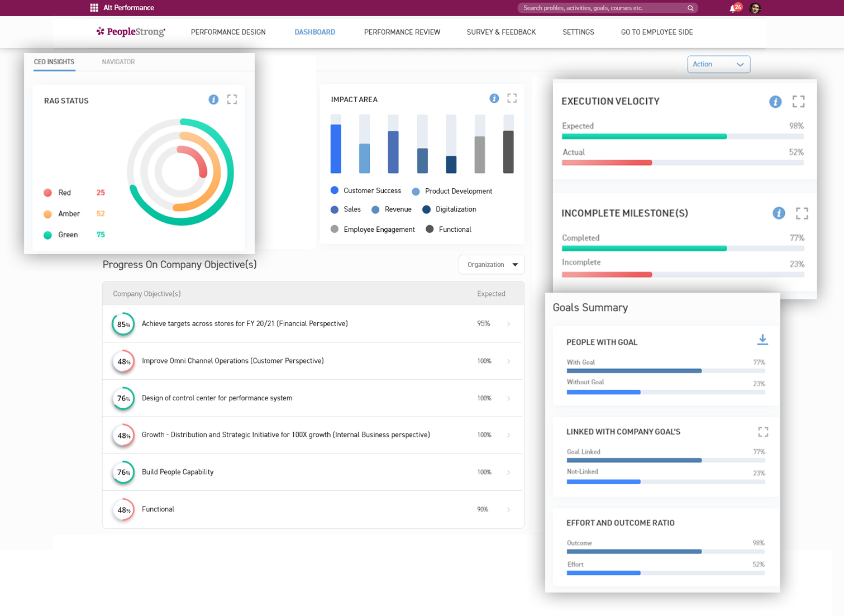Image resolution: width=844 pixels, height=616 pixels.
Task: Expand Execution Velocity to fullscreen
Action: coord(799,101)
